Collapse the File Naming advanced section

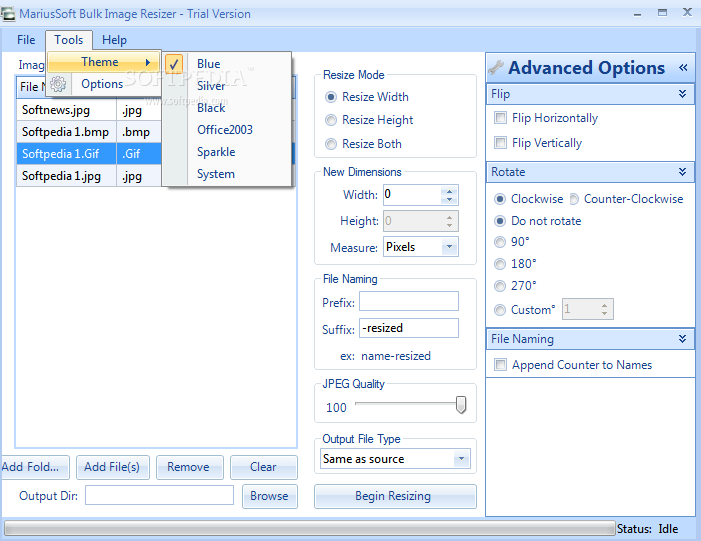[x=682, y=339]
